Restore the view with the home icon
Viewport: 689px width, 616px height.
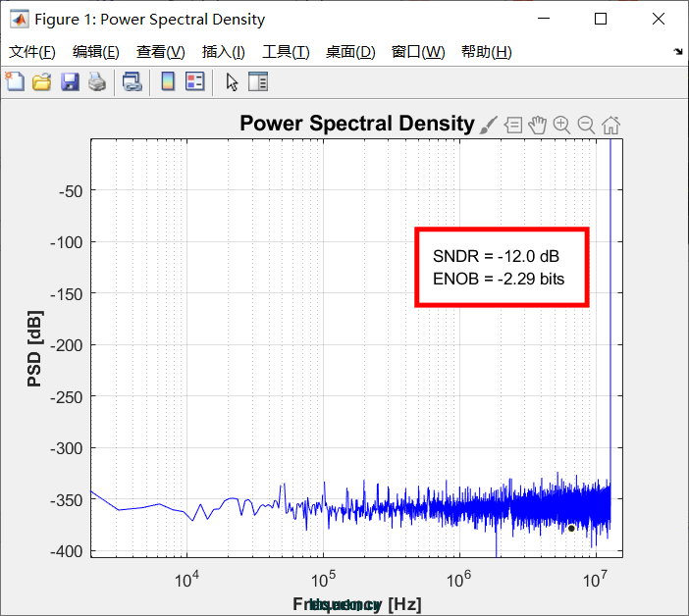[610, 125]
